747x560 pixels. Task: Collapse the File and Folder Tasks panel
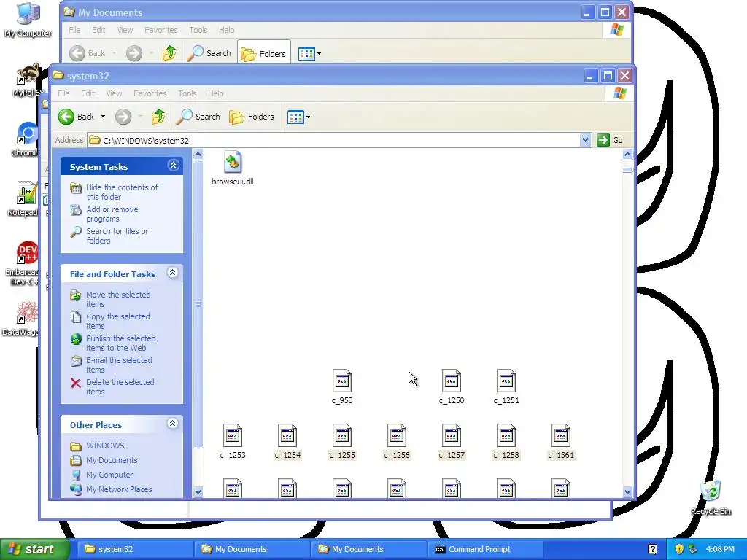(x=172, y=273)
